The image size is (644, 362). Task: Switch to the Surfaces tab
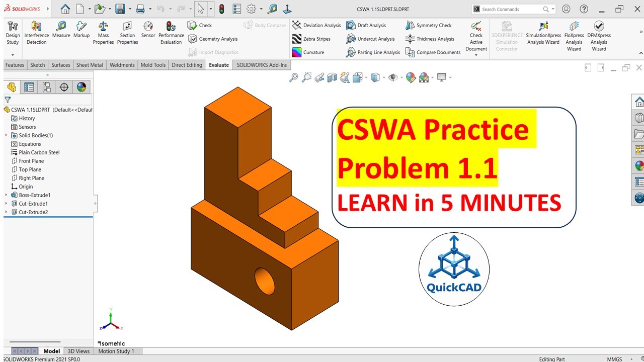point(61,65)
